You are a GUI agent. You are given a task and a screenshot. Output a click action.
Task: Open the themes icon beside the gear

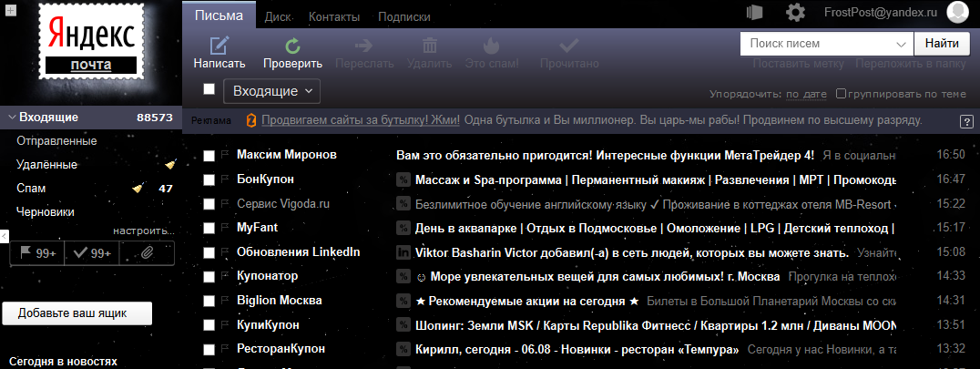(x=753, y=13)
